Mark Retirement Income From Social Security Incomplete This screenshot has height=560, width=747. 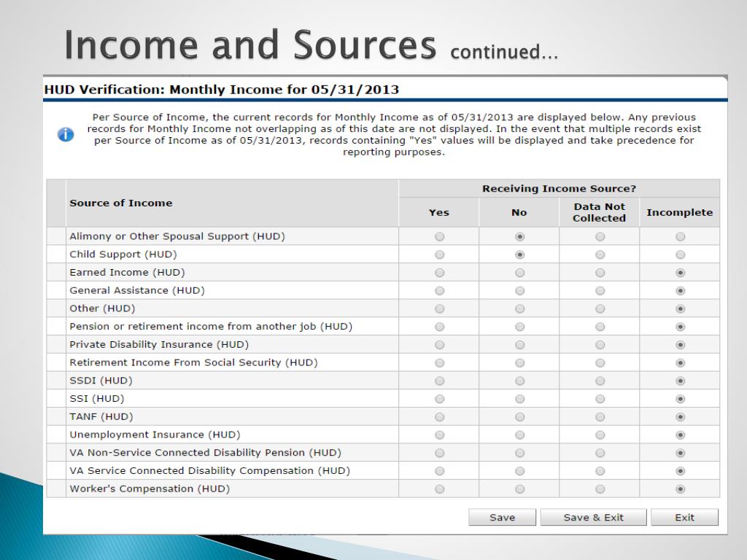tap(681, 363)
